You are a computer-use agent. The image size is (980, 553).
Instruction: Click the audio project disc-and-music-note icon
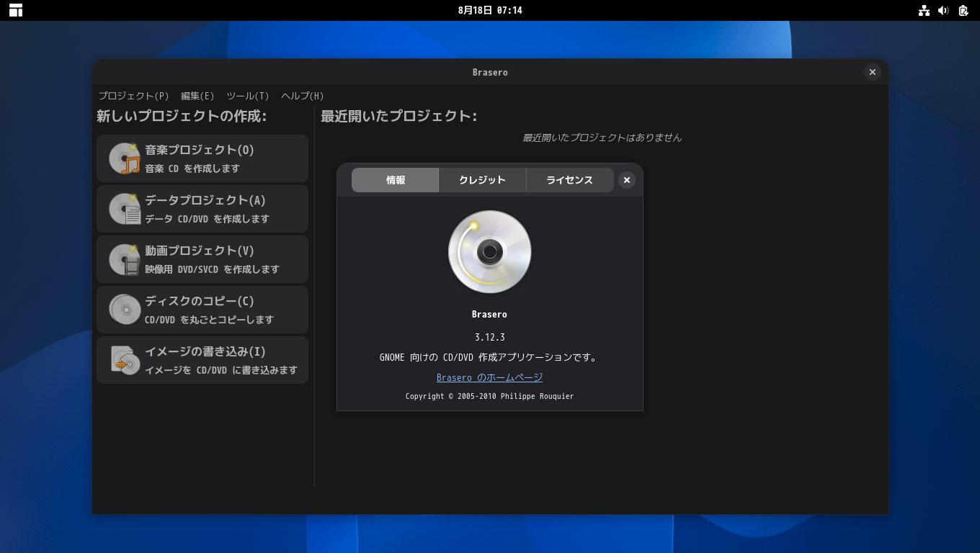tap(125, 158)
